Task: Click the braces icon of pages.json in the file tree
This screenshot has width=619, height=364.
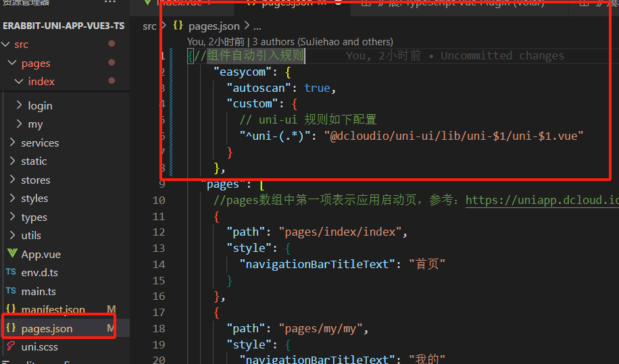Action: click(x=11, y=328)
